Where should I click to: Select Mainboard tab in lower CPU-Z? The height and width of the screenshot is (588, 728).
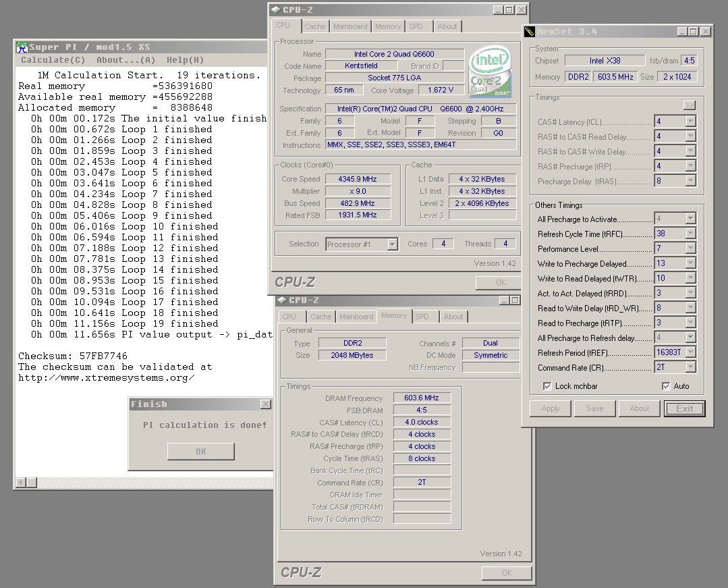click(x=356, y=317)
